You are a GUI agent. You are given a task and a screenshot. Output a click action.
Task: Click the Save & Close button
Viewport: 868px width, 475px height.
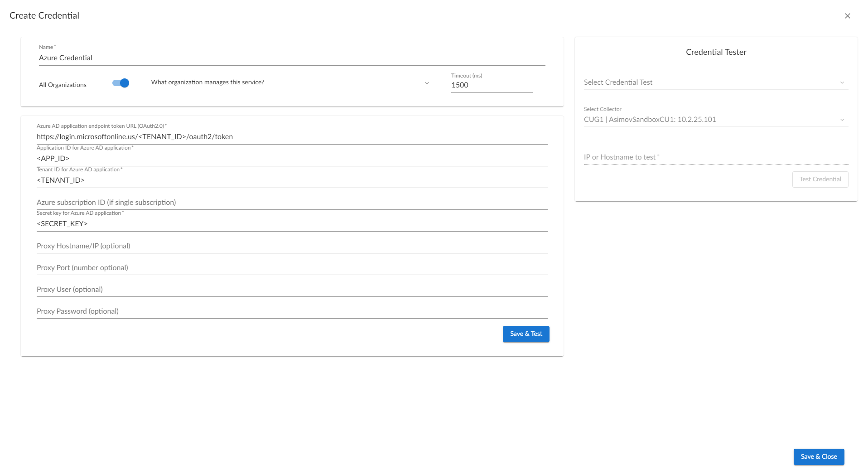point(818,456)
